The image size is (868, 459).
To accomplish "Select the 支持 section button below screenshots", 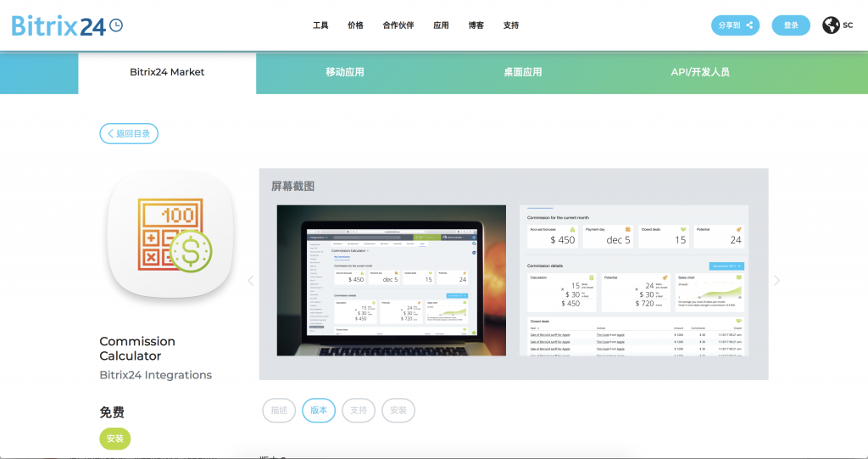I will point(359,411).
